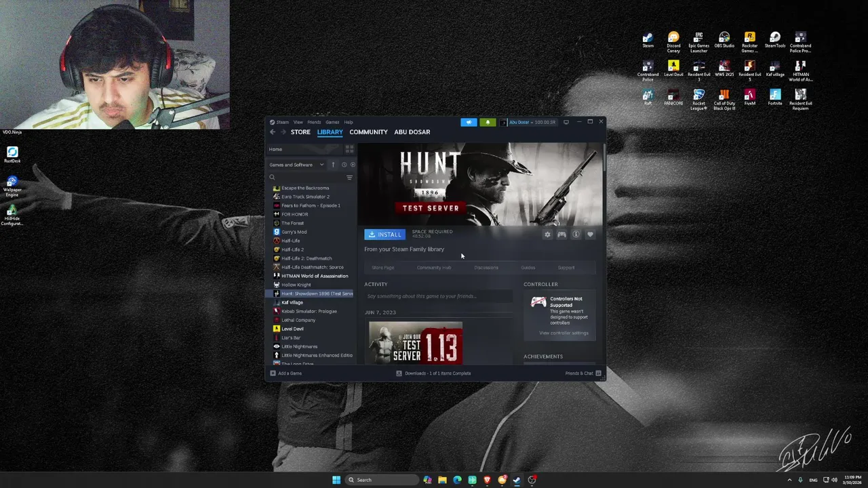
Task: Enter Big Picture mode monitor icon
Action: click(x=566, y=122)
